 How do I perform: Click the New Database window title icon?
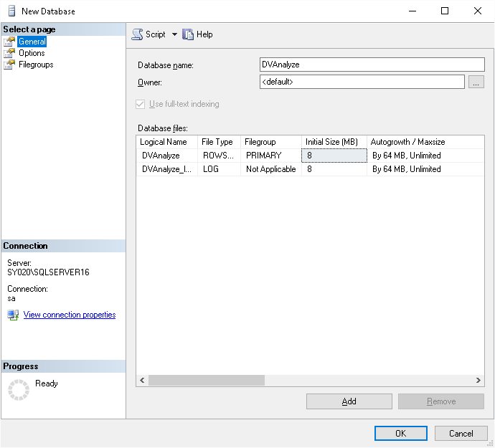tap(11, 11)
